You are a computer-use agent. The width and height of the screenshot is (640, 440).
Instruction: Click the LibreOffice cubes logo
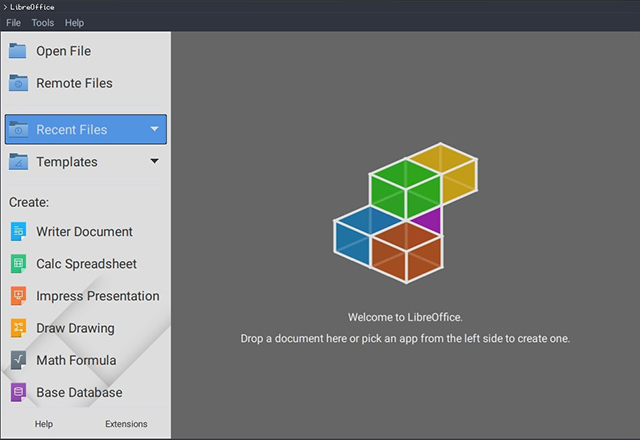[x=406, y=213]
